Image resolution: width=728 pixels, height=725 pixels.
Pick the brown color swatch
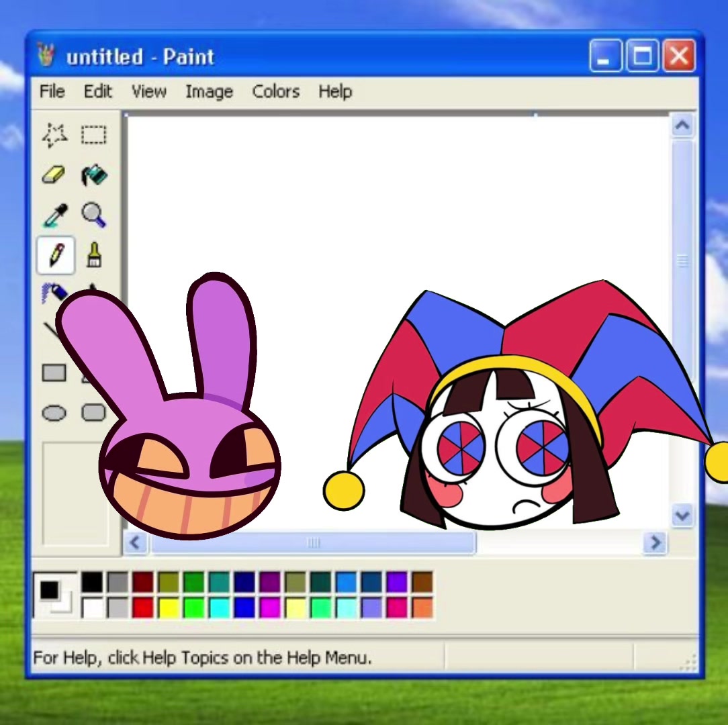point(422,582)
